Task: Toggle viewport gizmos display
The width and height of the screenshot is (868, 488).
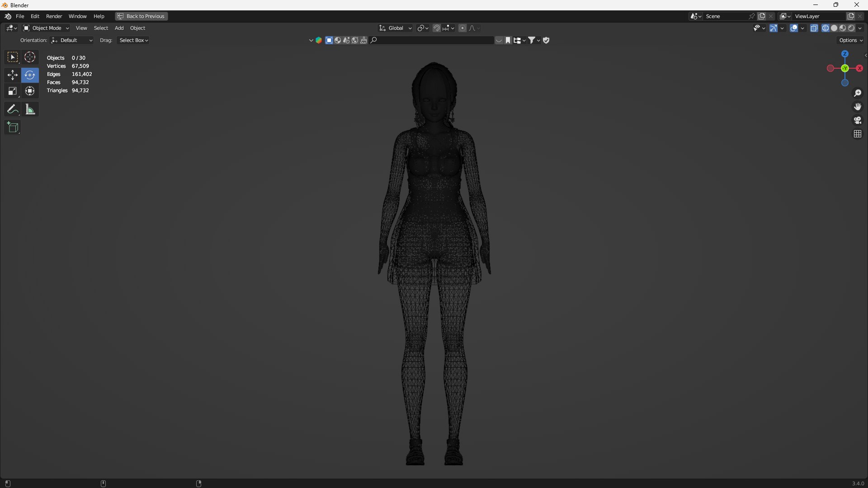Action: pos(774,28)
